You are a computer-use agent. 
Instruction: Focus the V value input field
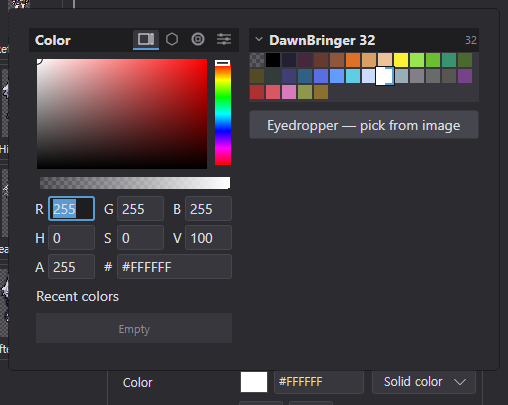coord(208,238)
